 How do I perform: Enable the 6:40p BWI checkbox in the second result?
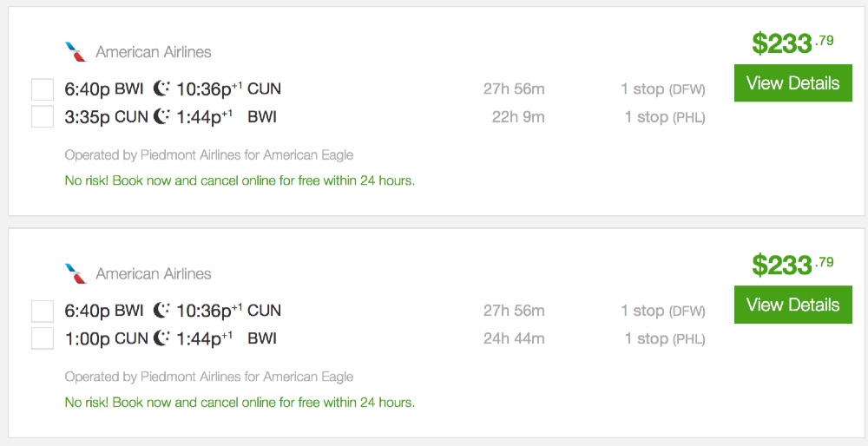point(43,311)
